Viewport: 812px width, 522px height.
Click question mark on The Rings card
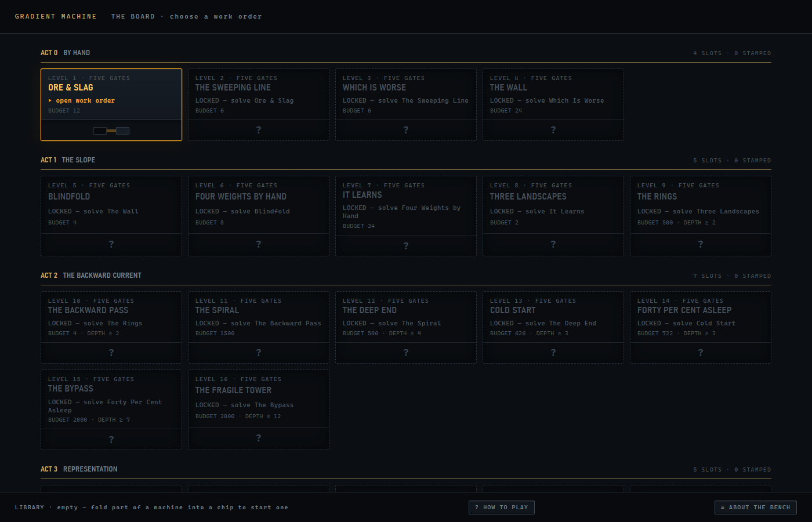pyautogui.click(x=701, y=244)
